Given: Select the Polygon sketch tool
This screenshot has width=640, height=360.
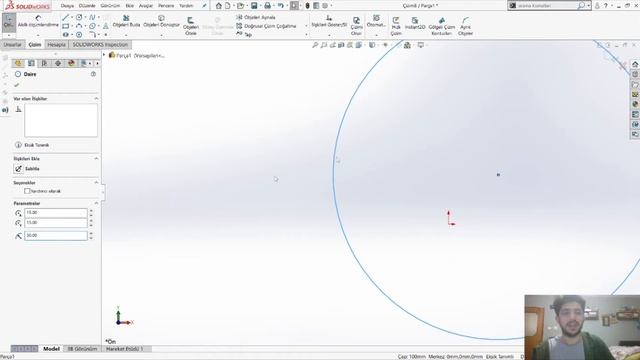Looking at the screenshot, I should click(x=79, y=35).
